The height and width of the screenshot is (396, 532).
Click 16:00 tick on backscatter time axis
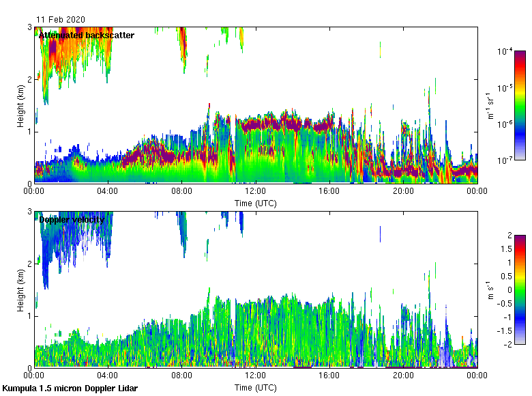[329, 192]
